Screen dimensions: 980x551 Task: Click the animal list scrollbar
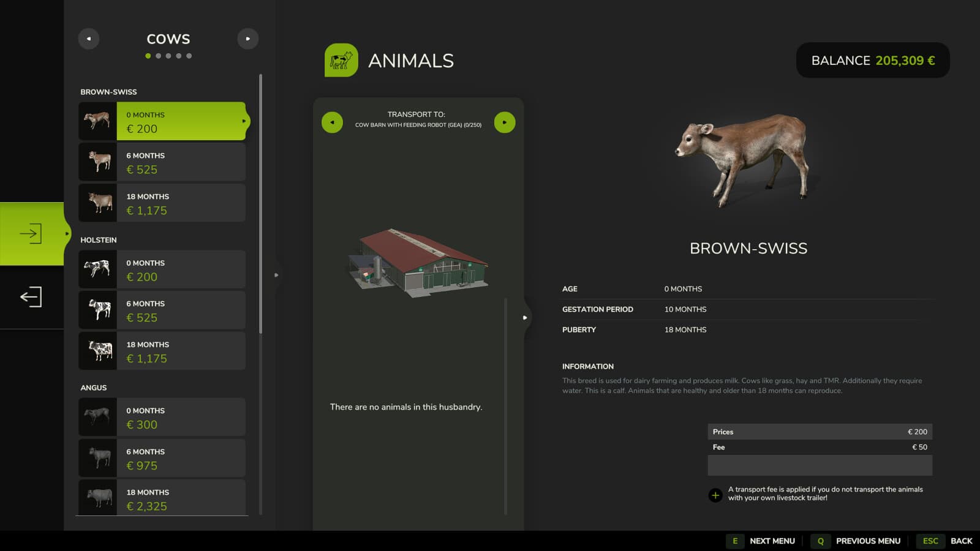click(x=261, y=204)
